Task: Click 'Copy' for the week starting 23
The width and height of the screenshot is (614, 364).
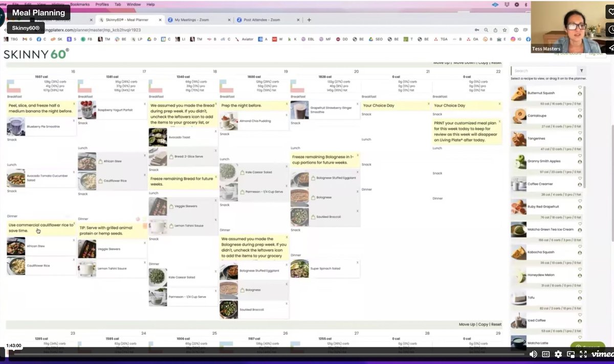Action: pyautogui.click(x=483, y=325)
